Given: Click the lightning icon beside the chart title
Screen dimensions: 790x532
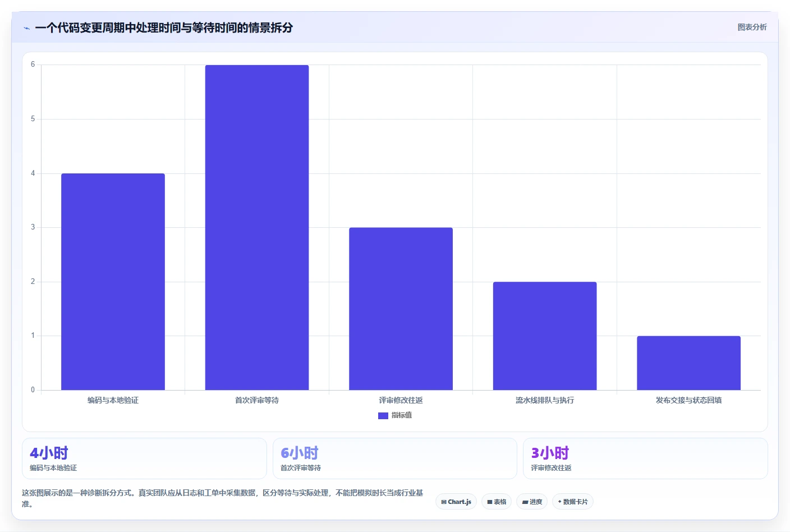Looking at the screenshot, I should (x=26, y=28).
